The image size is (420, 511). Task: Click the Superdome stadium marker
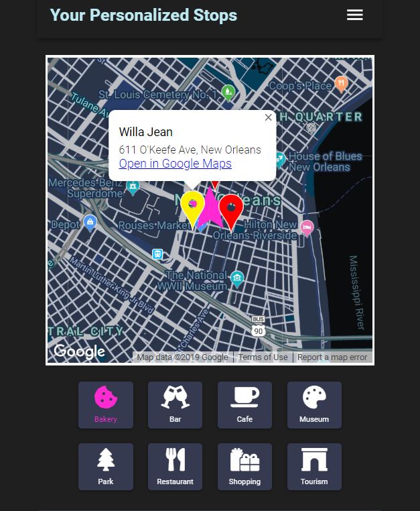(133, 188)
